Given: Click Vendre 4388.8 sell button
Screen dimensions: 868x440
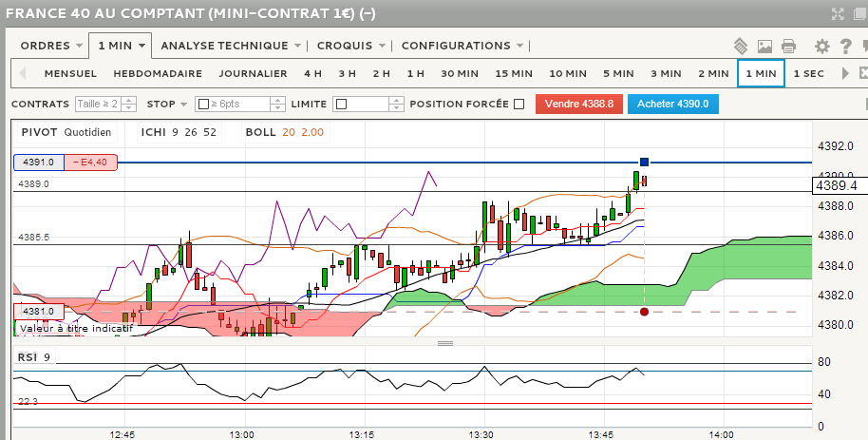Looking at the screenshot, I should point(579,105).
